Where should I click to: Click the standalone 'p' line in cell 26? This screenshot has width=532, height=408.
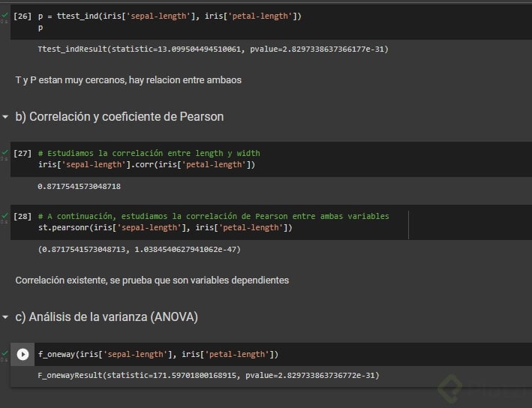point(41,28)
